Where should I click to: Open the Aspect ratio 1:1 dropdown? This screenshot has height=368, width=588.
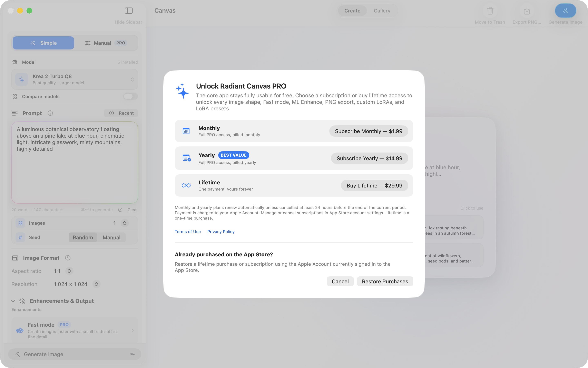pyautogui.click(x=69, y=271)
